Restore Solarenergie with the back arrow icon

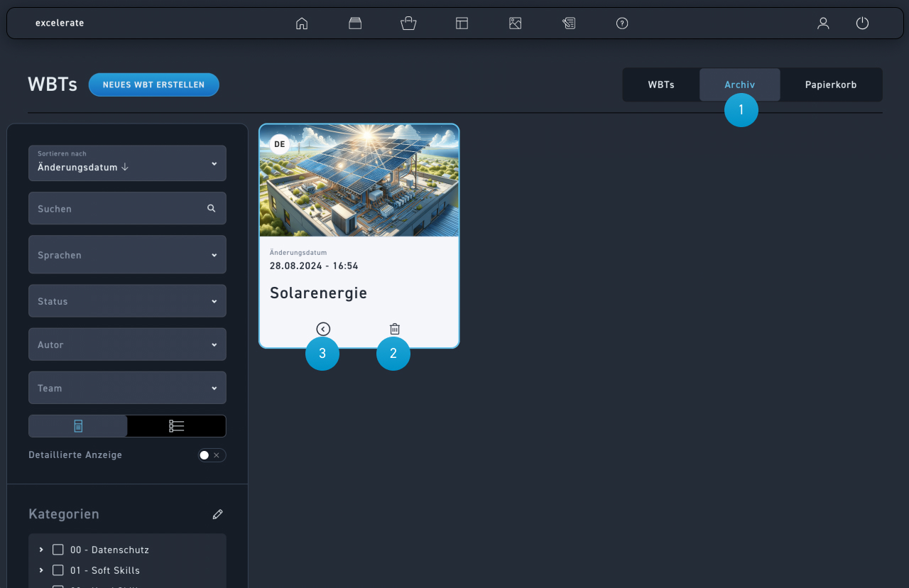[x=323, y=329]
